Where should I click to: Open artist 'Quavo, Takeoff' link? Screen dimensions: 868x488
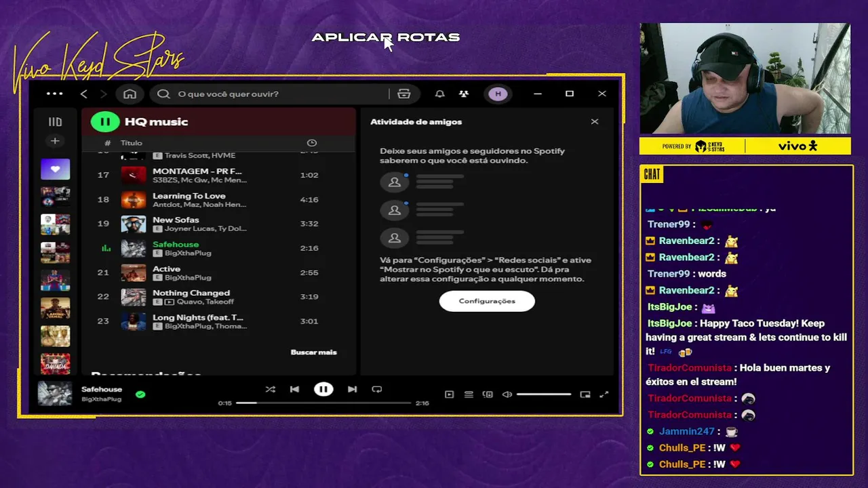pyautogui.click(x=205, y=302)
